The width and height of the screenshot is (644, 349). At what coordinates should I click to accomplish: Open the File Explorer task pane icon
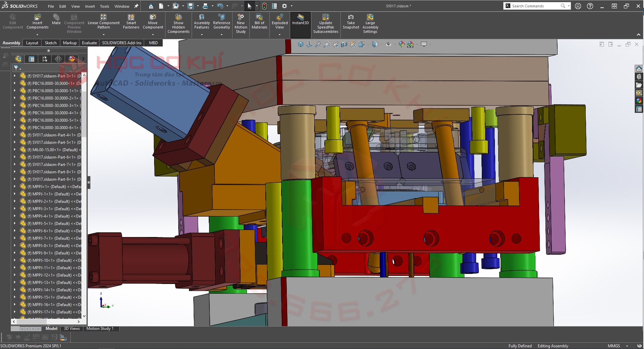[x=639, y=85]
